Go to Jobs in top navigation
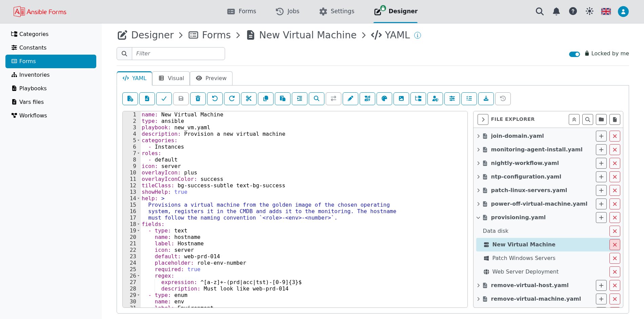Image resolution: width=644 pixels, height=319 pixels. [287, 11]
